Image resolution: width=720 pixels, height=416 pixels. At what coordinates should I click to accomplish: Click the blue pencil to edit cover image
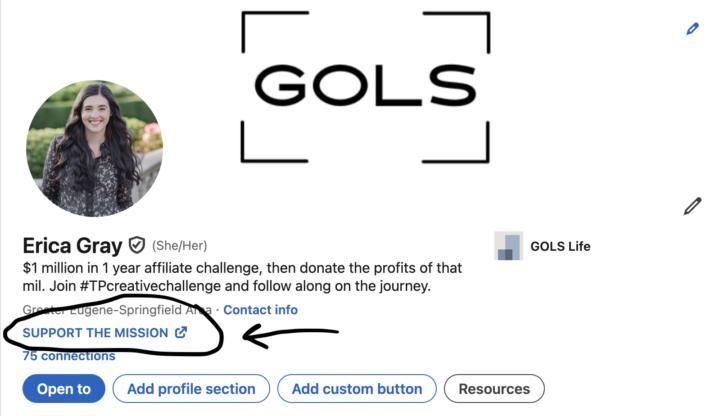point(692,29)
